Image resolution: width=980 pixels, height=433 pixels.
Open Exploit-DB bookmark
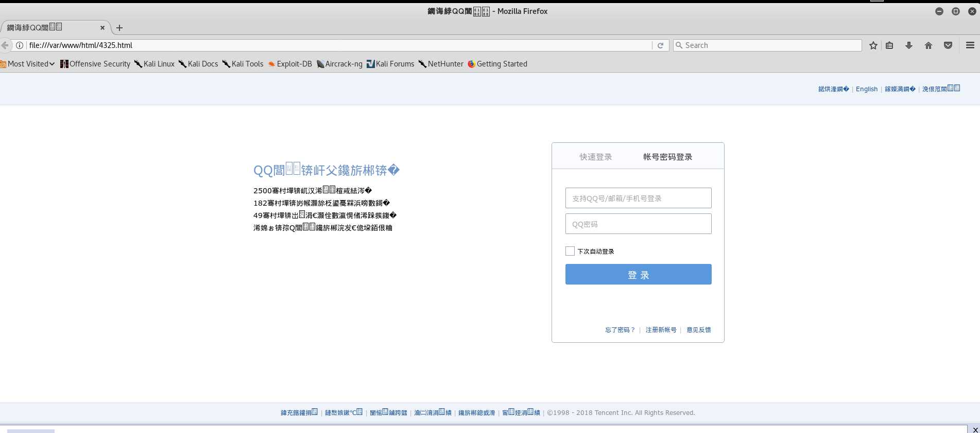290,64
